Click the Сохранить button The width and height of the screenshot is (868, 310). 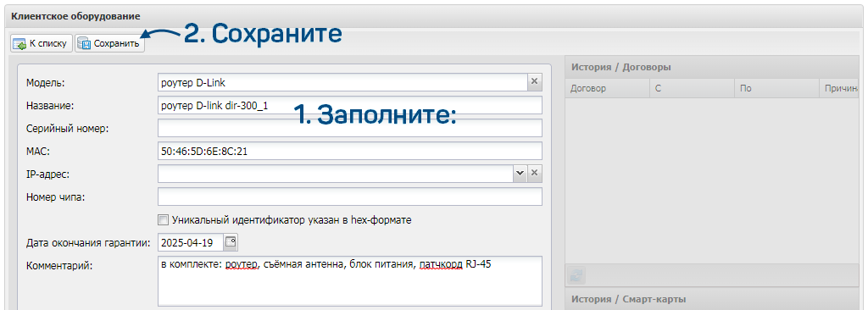pyautogui.click(x=109, y=43)
